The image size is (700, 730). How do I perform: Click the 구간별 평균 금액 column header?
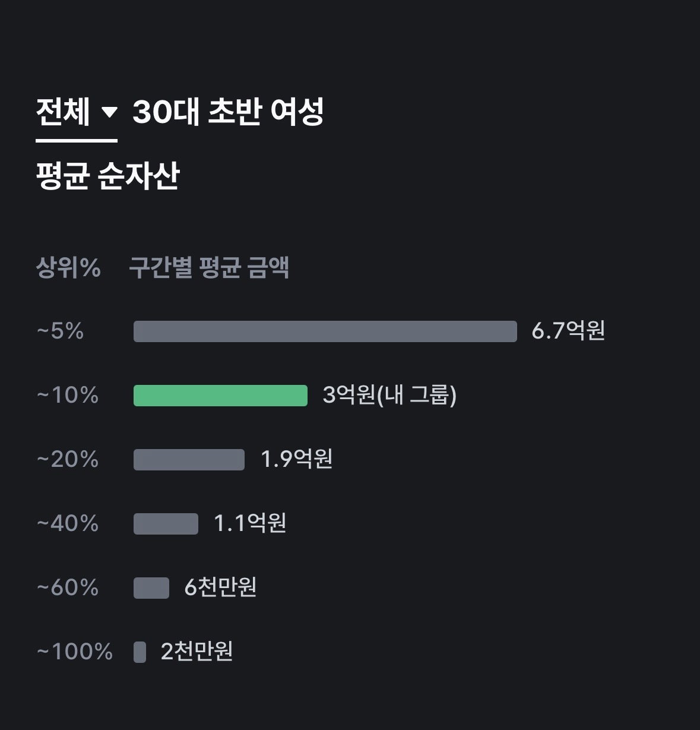209,268
